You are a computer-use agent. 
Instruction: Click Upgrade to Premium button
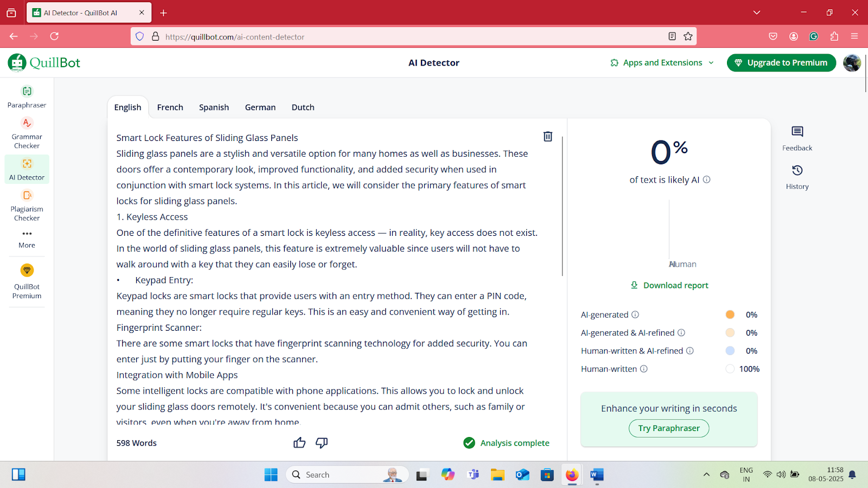pyautogui.click(x=781, y=63)
